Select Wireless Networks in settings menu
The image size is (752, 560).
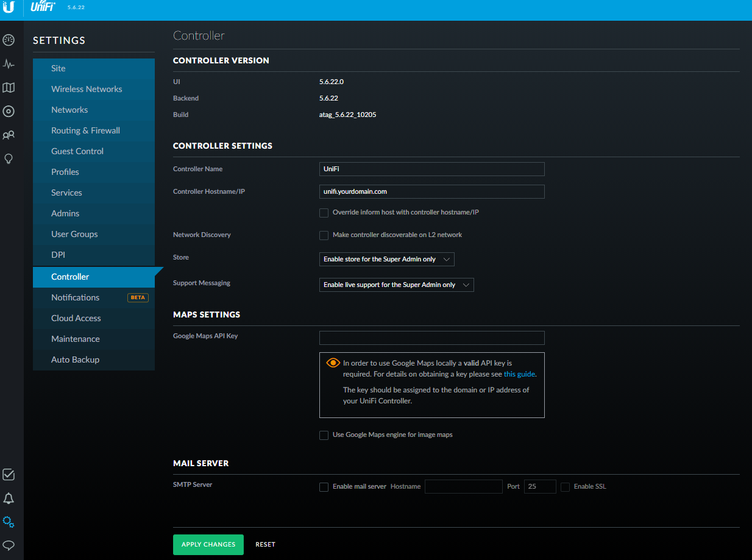(87, 89)
